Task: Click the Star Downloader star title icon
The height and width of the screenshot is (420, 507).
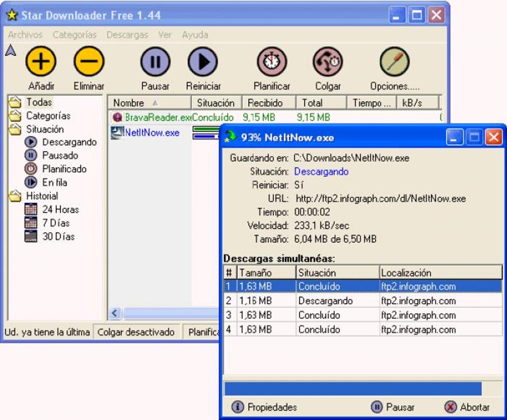Action: [x=12, y=15]
